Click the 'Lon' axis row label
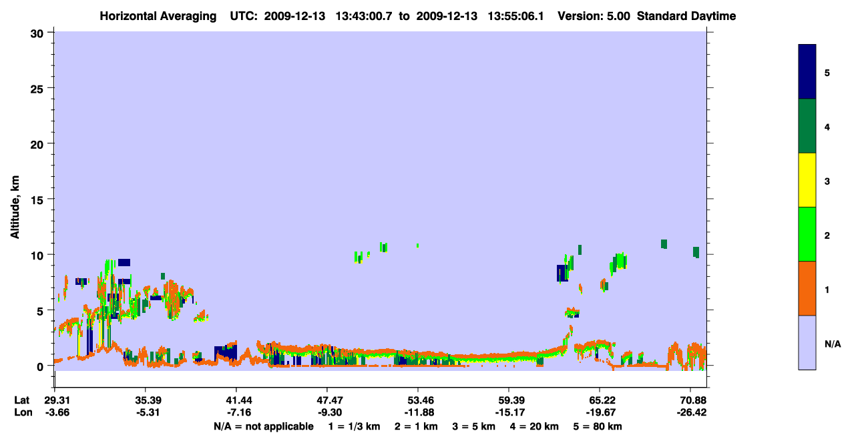This screenshot has width=868, height=445. coord(23,412)
